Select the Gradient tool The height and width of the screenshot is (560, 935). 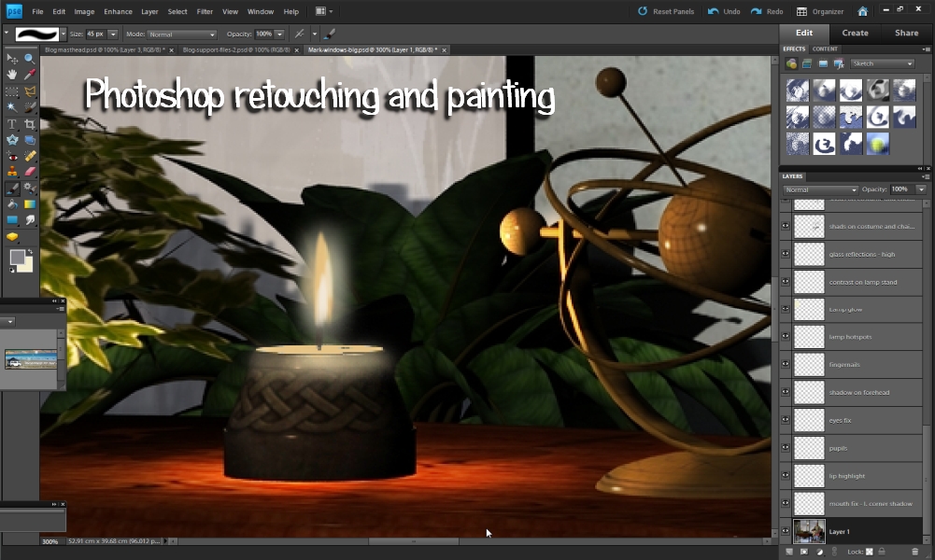29,204
